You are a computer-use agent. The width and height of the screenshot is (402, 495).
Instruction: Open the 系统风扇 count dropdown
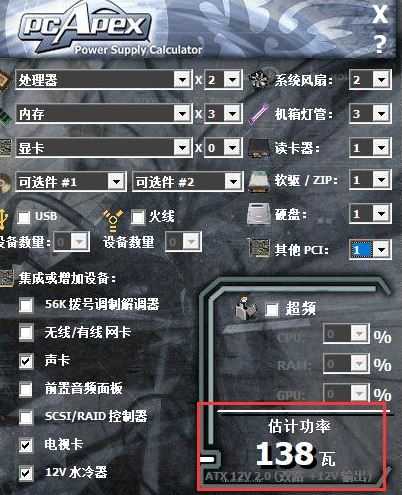click(381, 80)
